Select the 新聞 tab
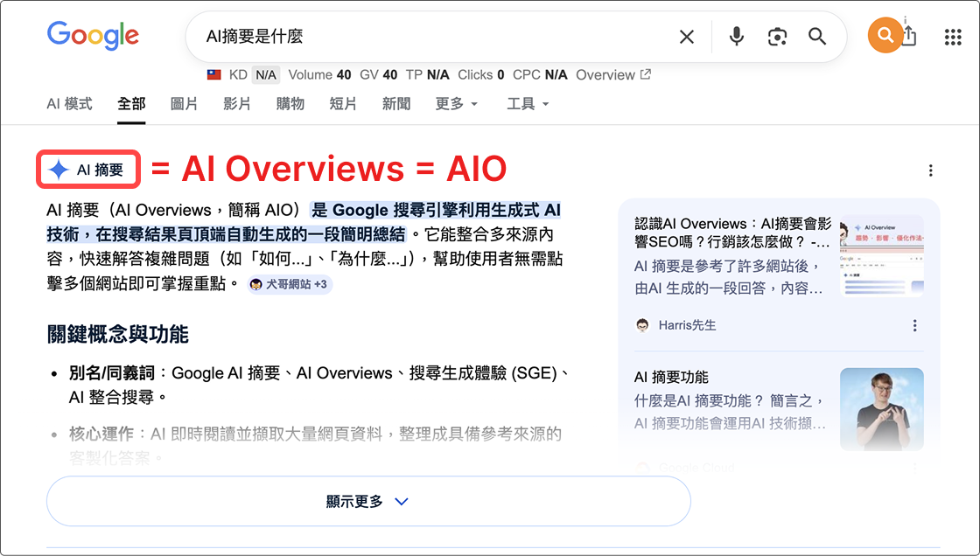 point(396,104)
